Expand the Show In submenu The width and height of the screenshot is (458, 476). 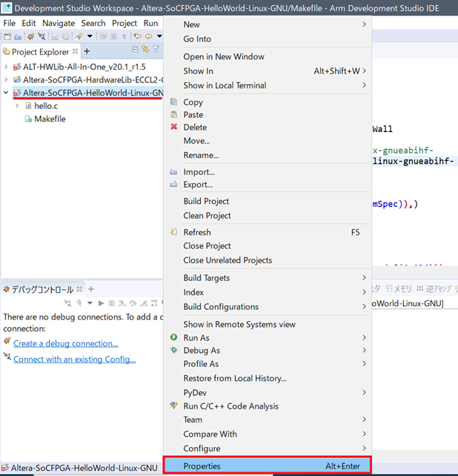(x=267, y=71)
